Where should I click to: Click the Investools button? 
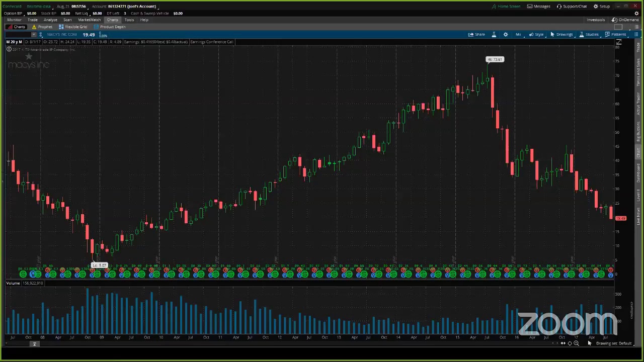pyautogui.click(x=596, y=20)
